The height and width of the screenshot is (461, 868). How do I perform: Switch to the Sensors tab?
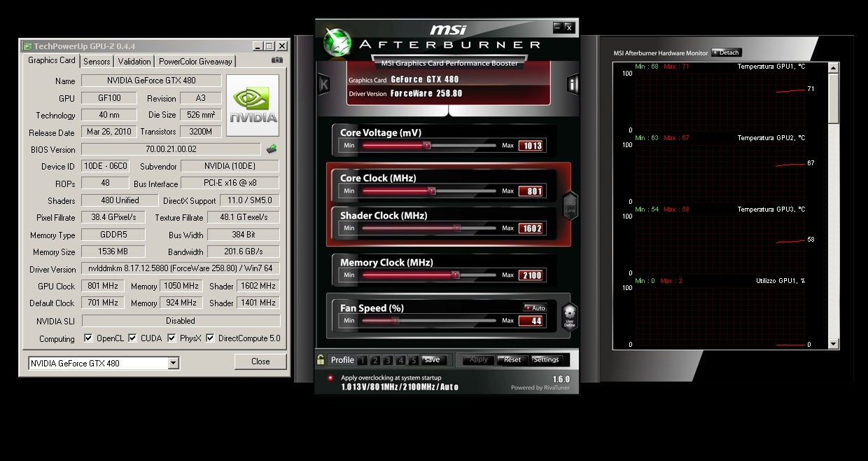coord(97,62)
